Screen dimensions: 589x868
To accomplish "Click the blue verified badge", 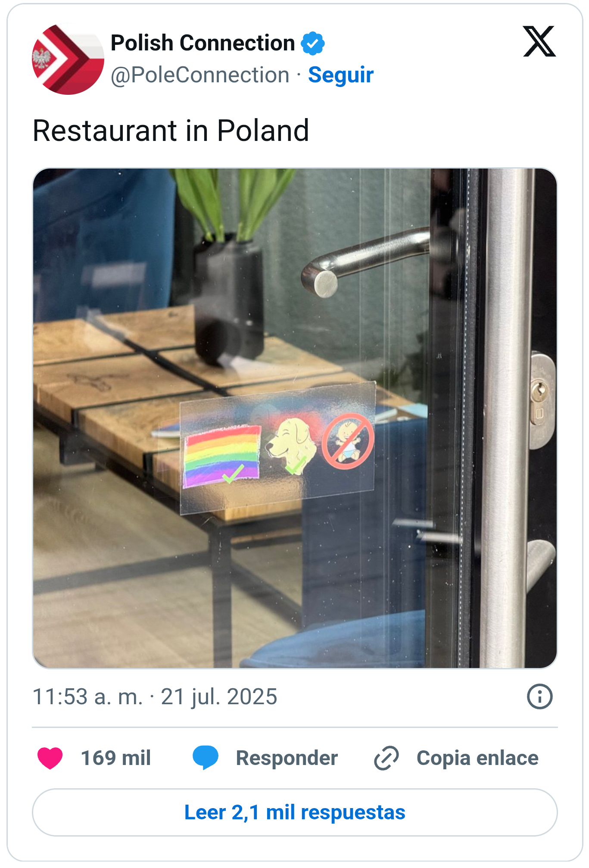I will pyautogui.click(x=313, y=43).
